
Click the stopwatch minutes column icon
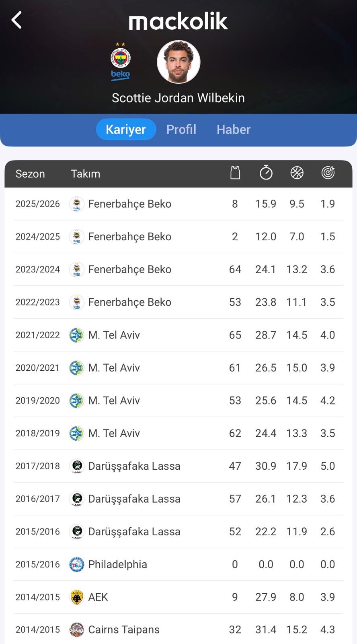[266, 173]
